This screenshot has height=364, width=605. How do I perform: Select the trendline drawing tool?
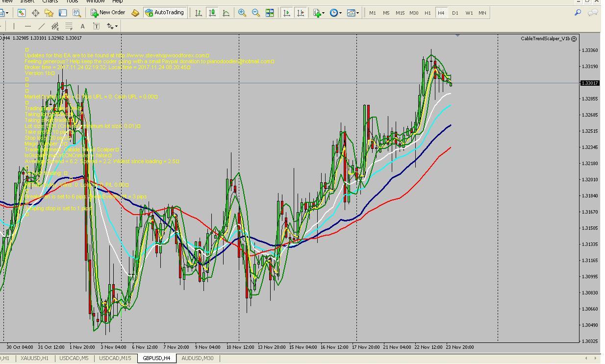42,26
